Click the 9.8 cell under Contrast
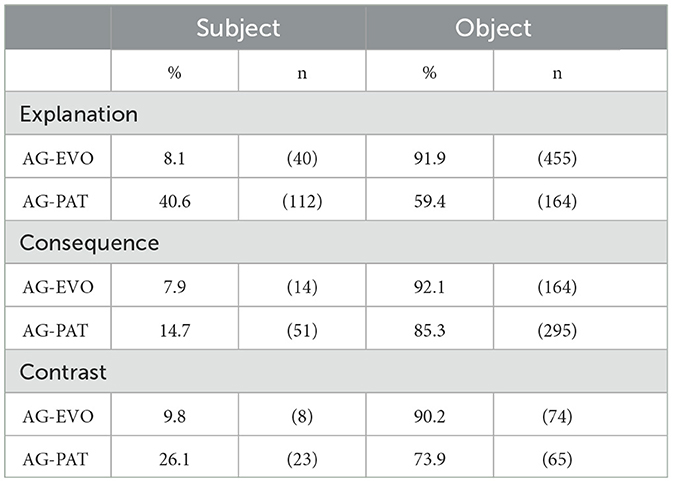The image size is (673, 483). 174,415
